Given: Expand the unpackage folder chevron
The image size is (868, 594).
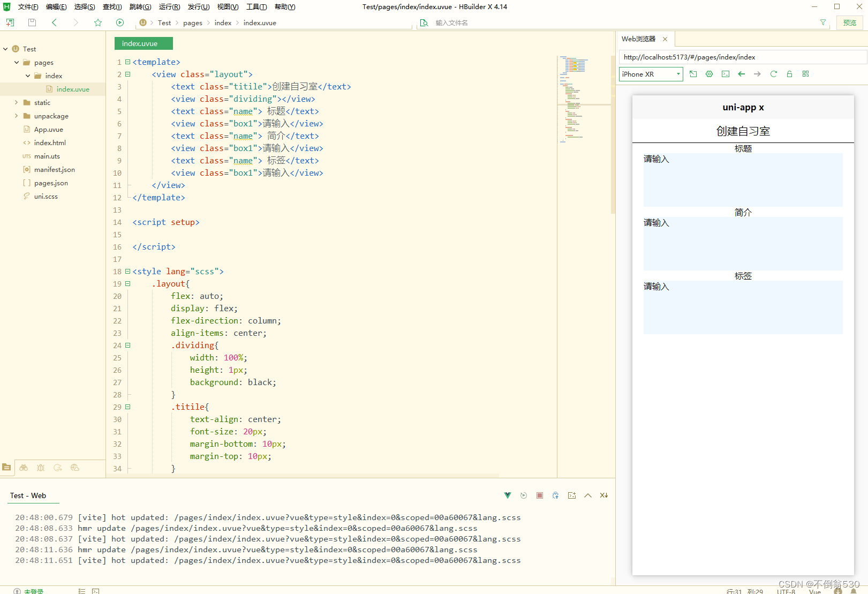Looking at the screenshot, I should point(17,116).
